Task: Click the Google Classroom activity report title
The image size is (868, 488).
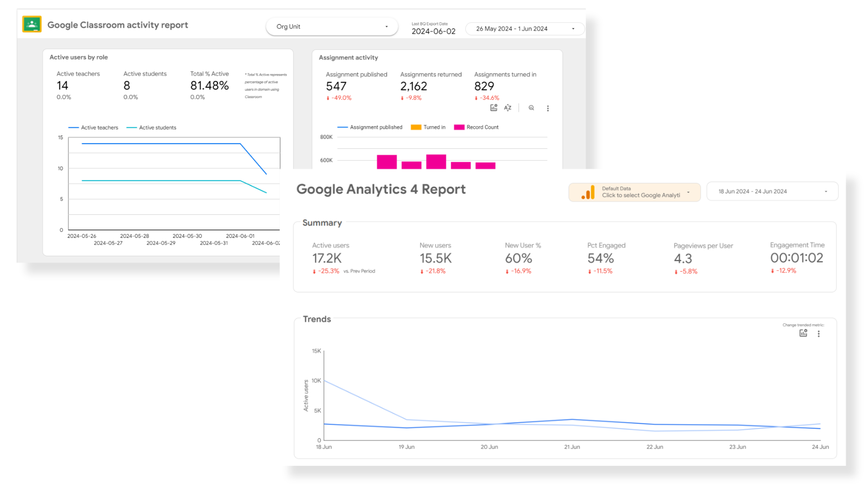Action: 118,25
